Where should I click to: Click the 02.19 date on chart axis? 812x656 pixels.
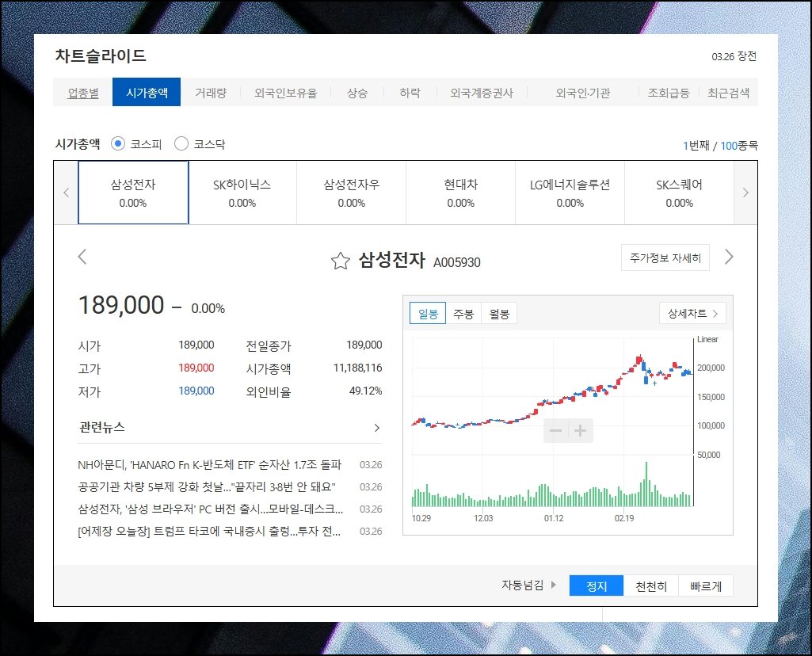pos(624,518)
